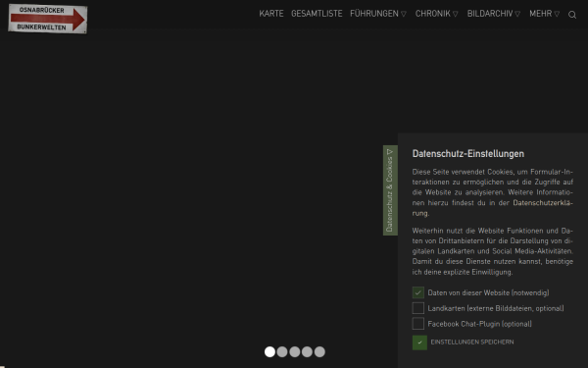Select the third slider pagination dot

point(295,352)
